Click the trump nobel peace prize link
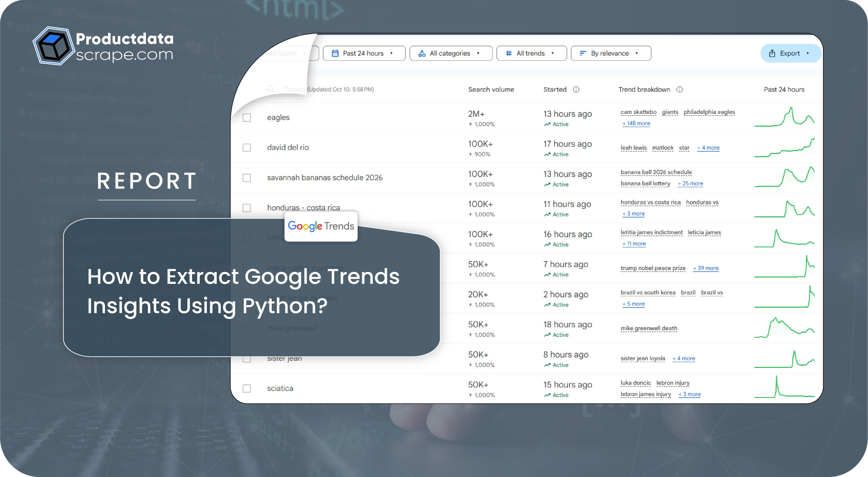Viewport: 868px width, 477px height. 653,268
